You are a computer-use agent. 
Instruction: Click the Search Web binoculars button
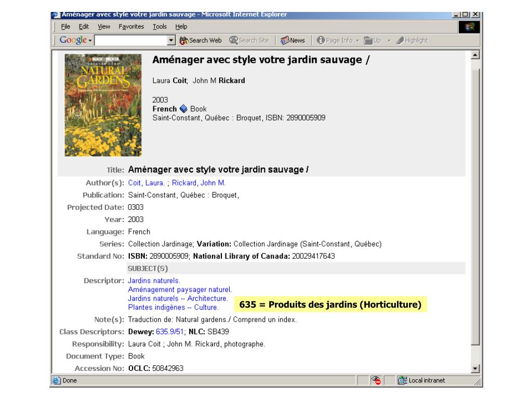click(x=201, y=41)
